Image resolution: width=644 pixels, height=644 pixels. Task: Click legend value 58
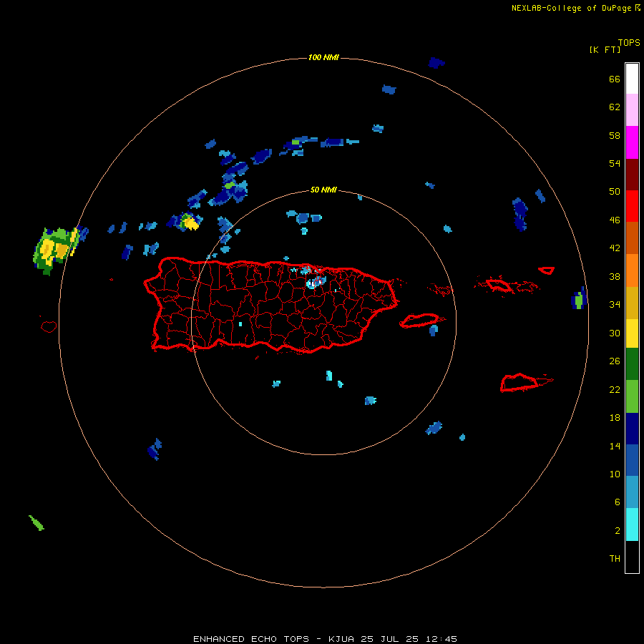615,135
